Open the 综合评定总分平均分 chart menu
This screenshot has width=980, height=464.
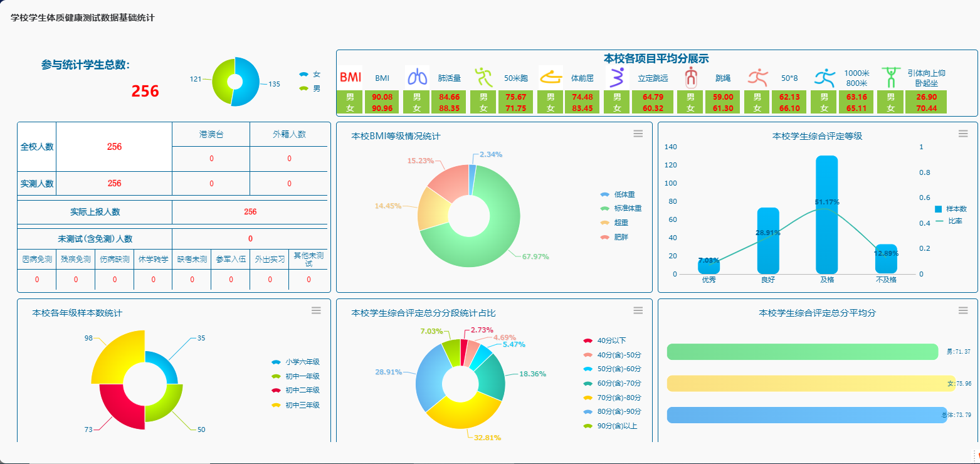[x=963, y=310]
